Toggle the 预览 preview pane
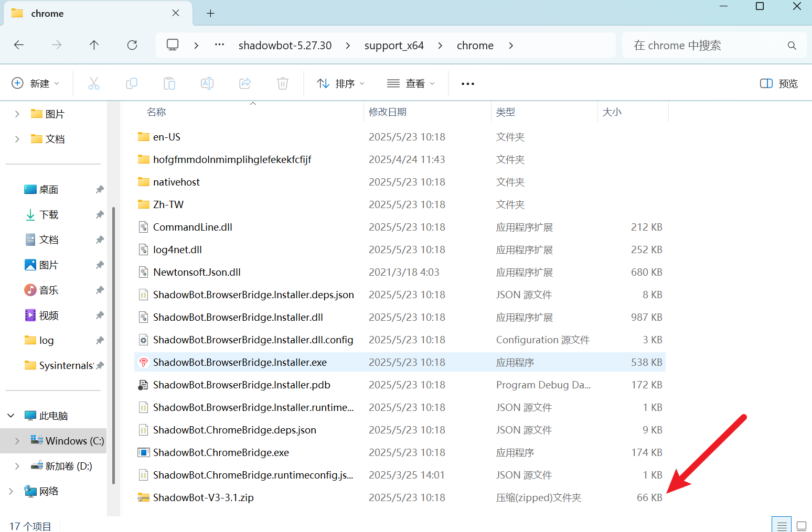Viewport: 812px width, 532px height. point(779,83)
